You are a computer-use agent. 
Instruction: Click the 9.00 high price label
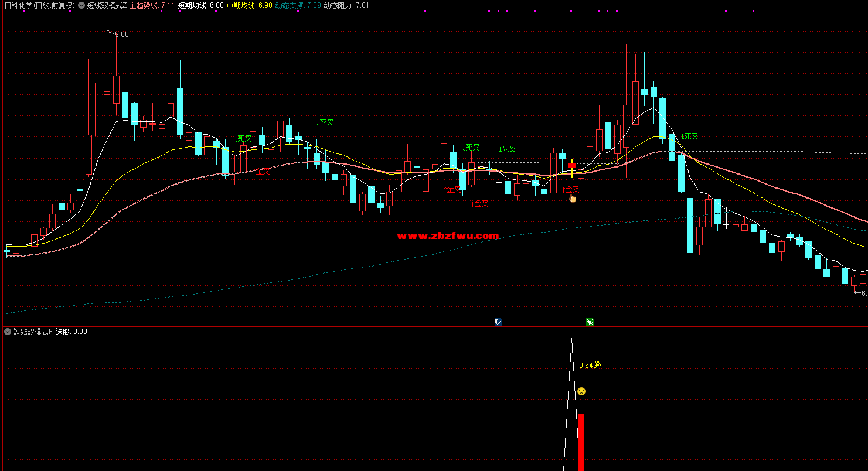121,35
